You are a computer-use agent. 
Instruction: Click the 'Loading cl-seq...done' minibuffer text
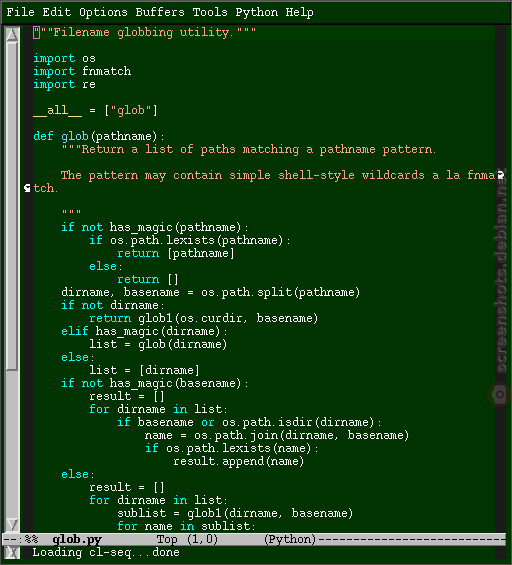pos(106,553)
